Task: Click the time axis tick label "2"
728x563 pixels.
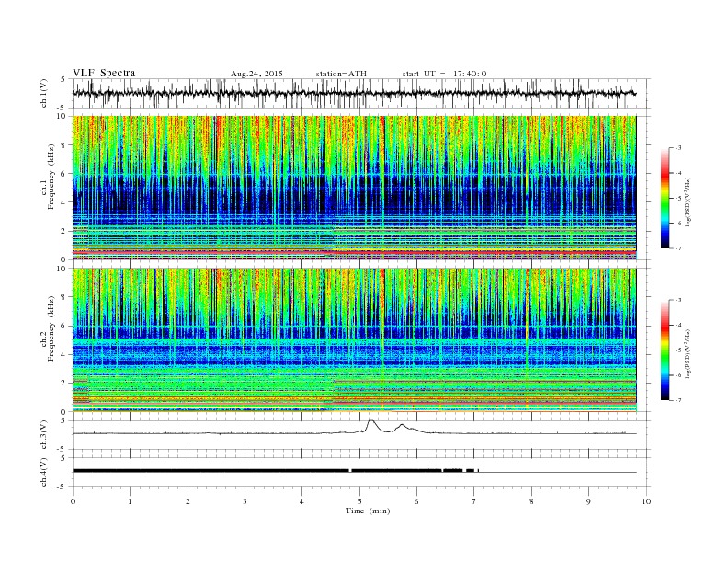Action: point(188,501)
